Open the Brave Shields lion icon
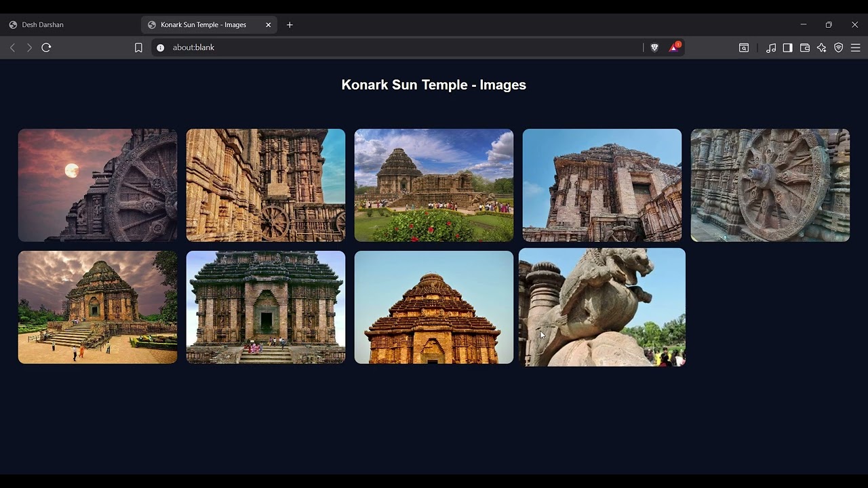This screenshot has width=868, height=488. coord(654,47)
